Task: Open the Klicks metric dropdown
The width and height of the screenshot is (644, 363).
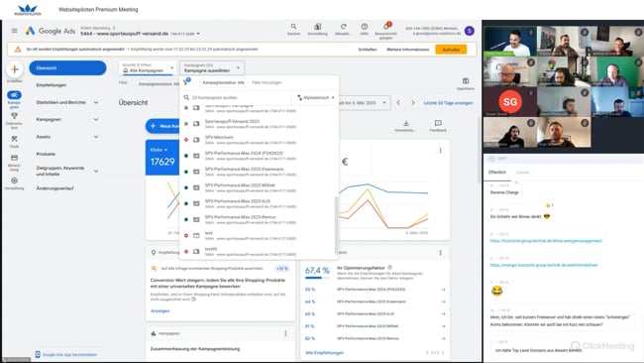Action: (x=159, y=150)
